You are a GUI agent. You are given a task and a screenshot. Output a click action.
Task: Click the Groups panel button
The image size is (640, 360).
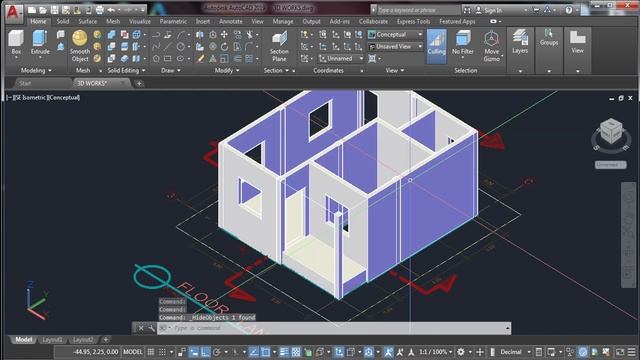click(x=549, y=38)
